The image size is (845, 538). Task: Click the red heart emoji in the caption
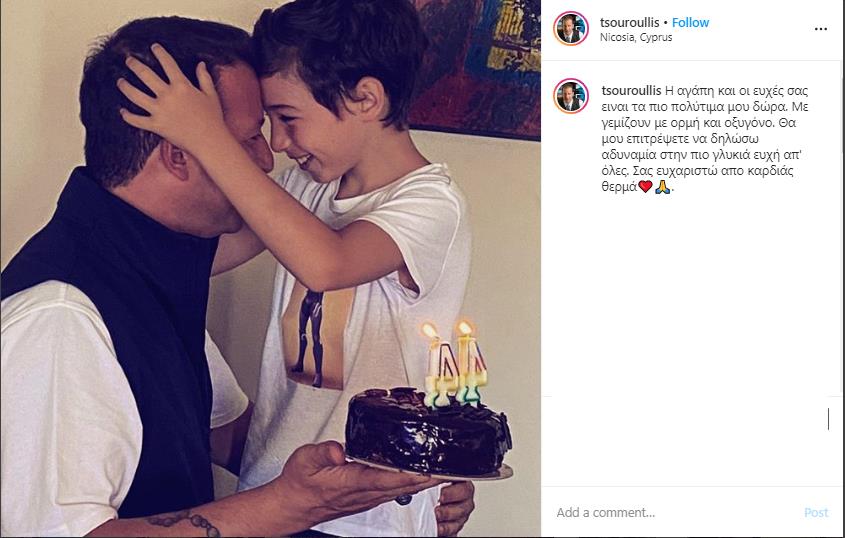coord(645,187)
